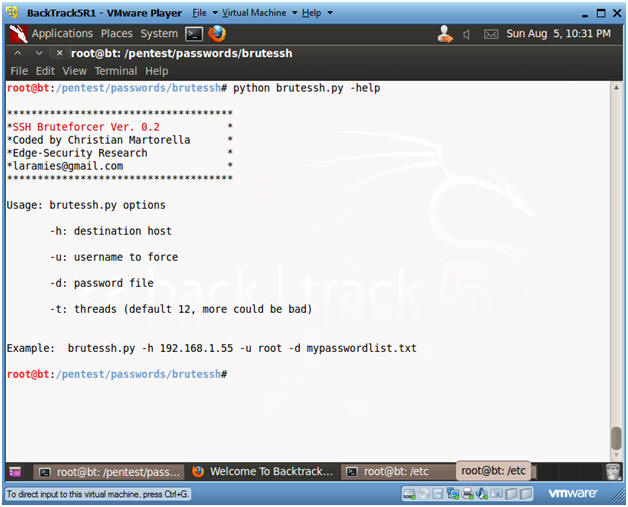This screenshot has width=628, height=507.
Task: Open the System menu
Action: click(x=159, y=34)
